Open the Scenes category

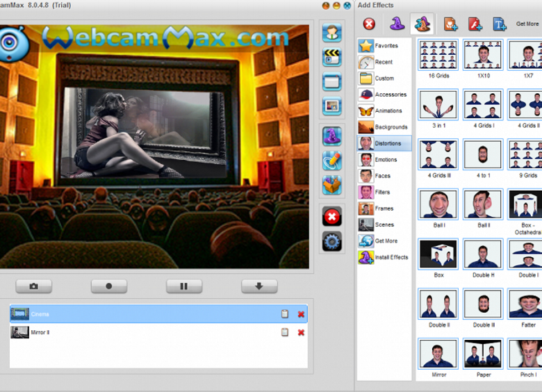point(384,224)
